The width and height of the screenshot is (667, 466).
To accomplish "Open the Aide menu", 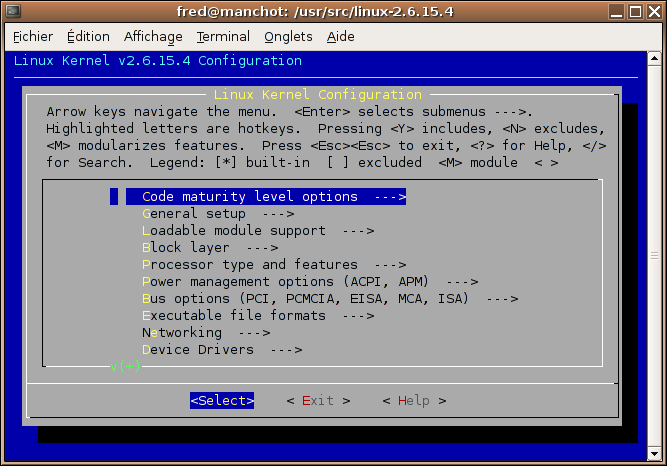I will click(340, 37).
